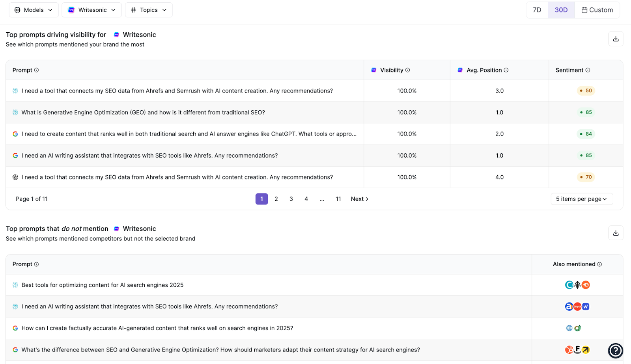
Task: Click the Avg. Position value 2.0
Action: (x=499, y=134)
